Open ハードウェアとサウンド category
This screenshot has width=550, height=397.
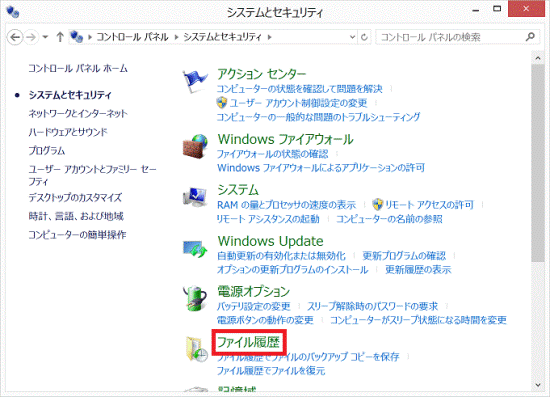click(x=68, y=132)
